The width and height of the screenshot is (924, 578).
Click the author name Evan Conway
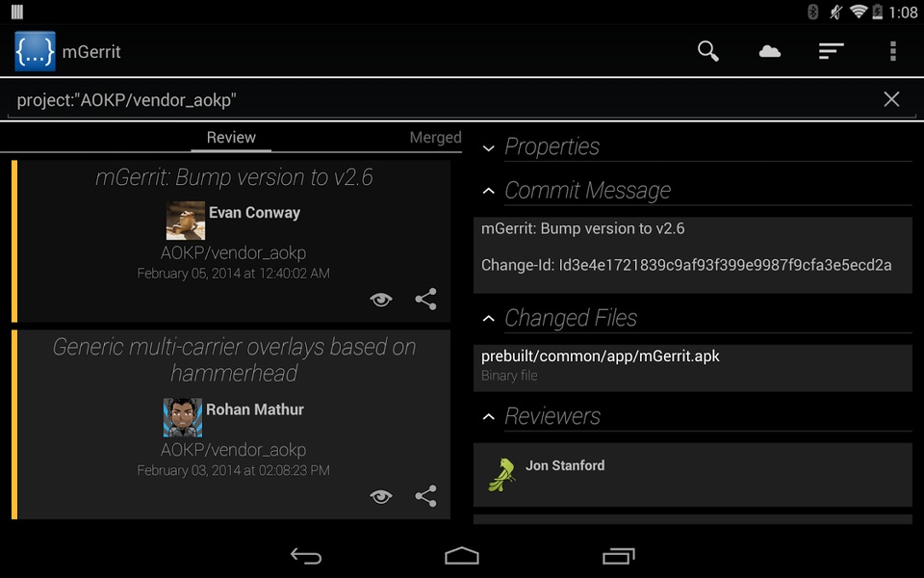254,212
